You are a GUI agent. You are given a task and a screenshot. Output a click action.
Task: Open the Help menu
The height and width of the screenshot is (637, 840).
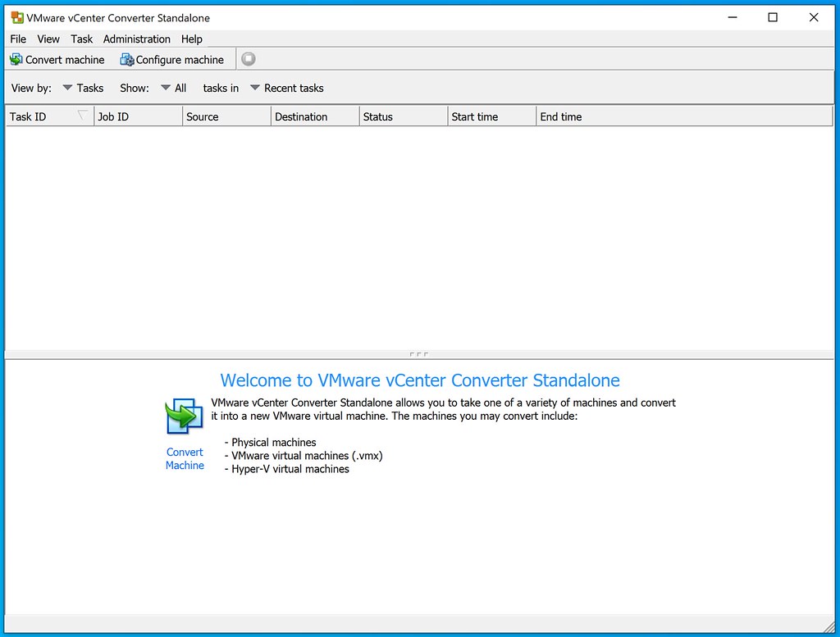pyautogui.click(x=191, y=39)
